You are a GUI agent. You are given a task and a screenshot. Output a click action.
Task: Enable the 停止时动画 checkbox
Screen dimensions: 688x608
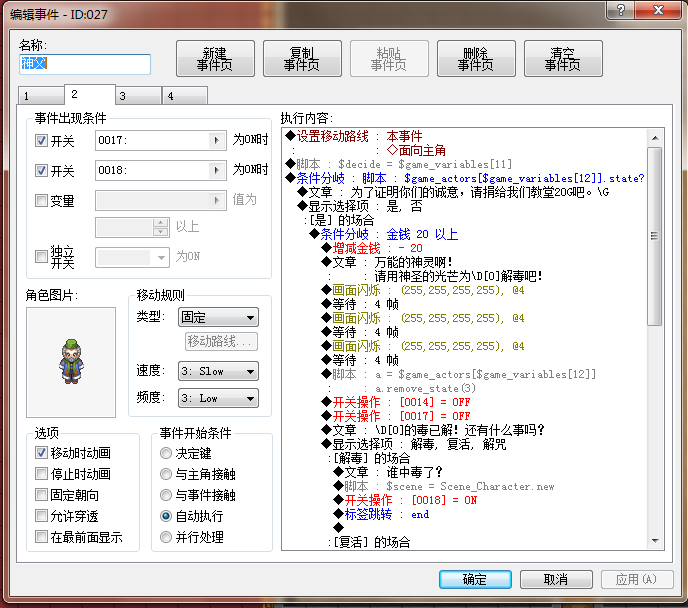(41, 474)
